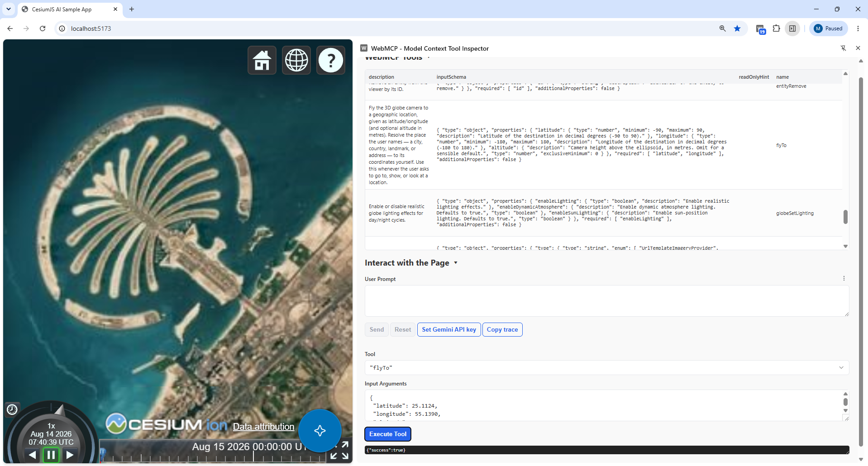The height and width of the screenshot is (466, 868).
Task: Pause the Cesium animation
Action: point(51,455)
